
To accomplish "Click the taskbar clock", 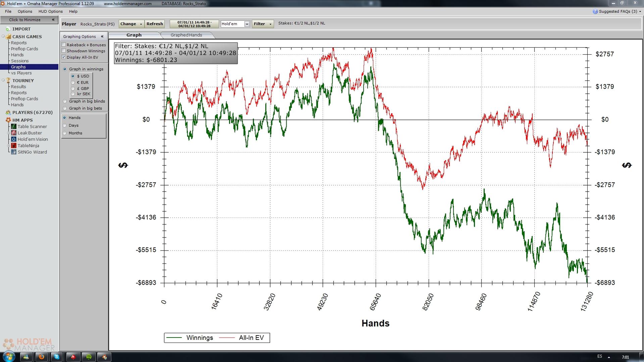I will pos(625,357).
